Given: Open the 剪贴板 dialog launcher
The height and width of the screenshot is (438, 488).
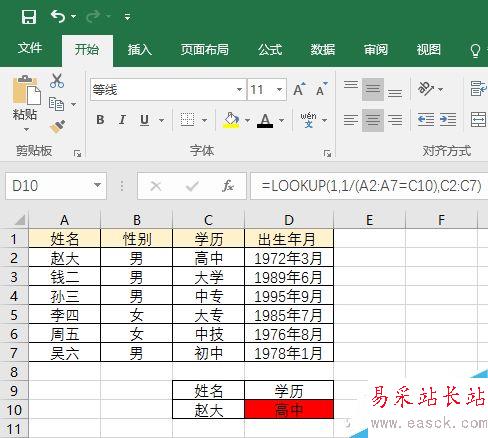Looking at the screenshot, I should click(x=78, y=154).
